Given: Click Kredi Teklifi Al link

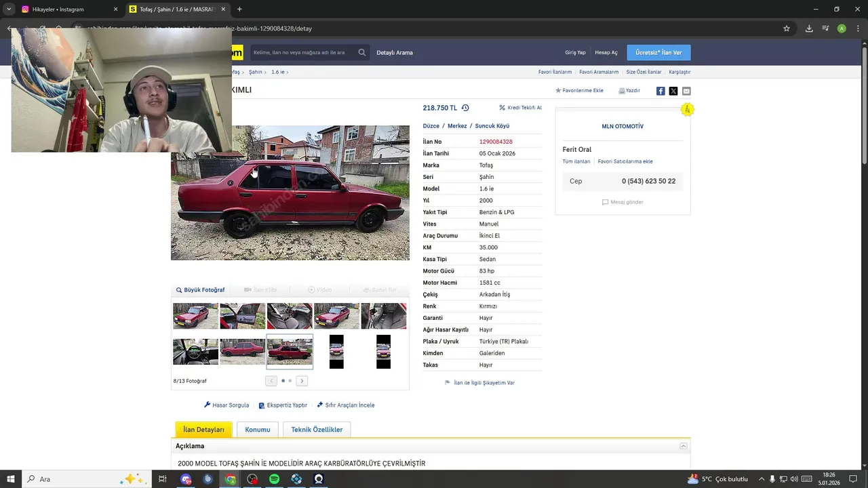Looking at the screenshot, I should (520, 108).
